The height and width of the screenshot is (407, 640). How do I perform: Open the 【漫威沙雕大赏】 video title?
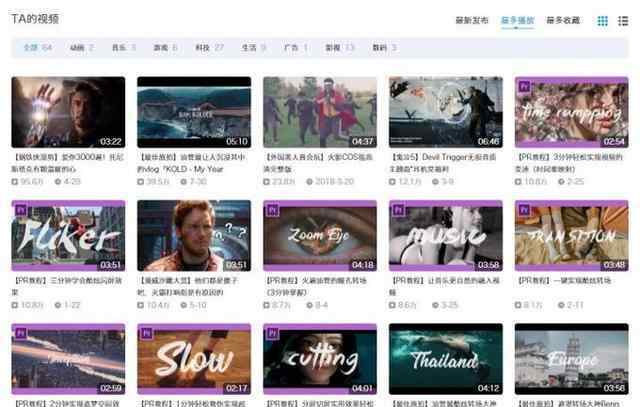pos(189,286)
